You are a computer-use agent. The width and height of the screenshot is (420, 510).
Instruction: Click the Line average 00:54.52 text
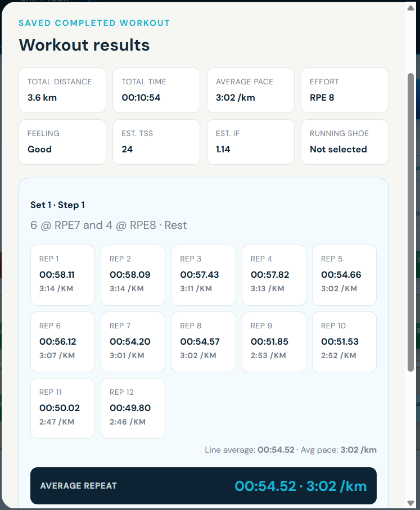(x=250, y=450)
